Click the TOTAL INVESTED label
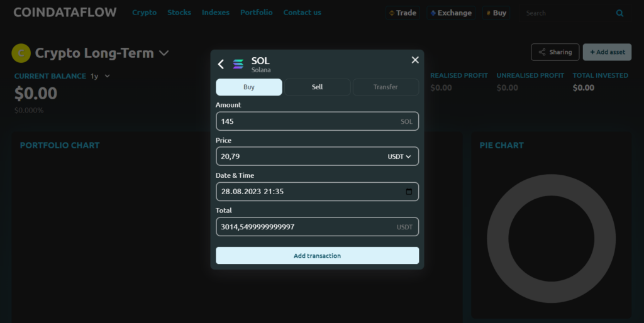Screen dimensions: 644x323 pos(600,75)
